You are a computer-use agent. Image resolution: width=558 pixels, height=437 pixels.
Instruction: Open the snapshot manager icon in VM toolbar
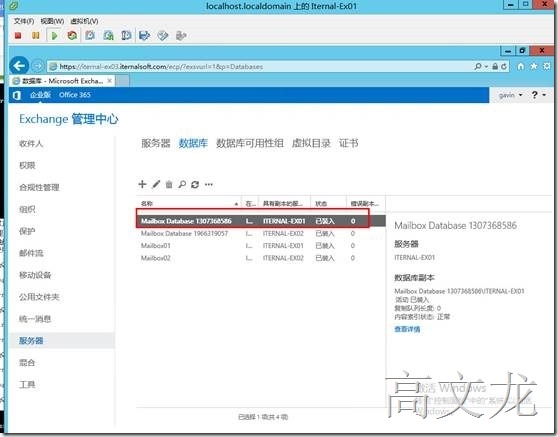tap(126, 35)
